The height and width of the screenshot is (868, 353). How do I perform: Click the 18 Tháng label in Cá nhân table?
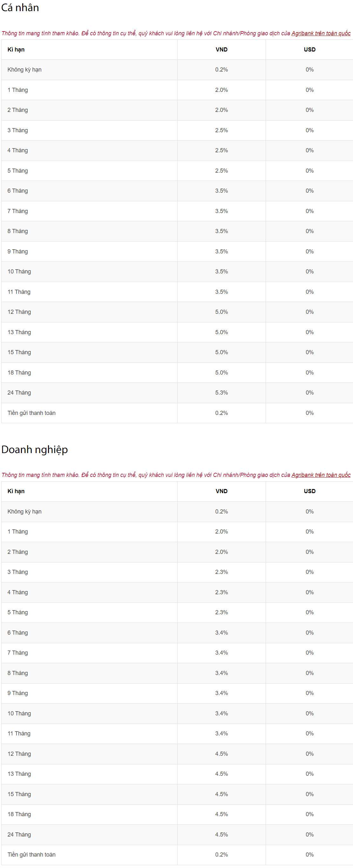coord(19,372)
